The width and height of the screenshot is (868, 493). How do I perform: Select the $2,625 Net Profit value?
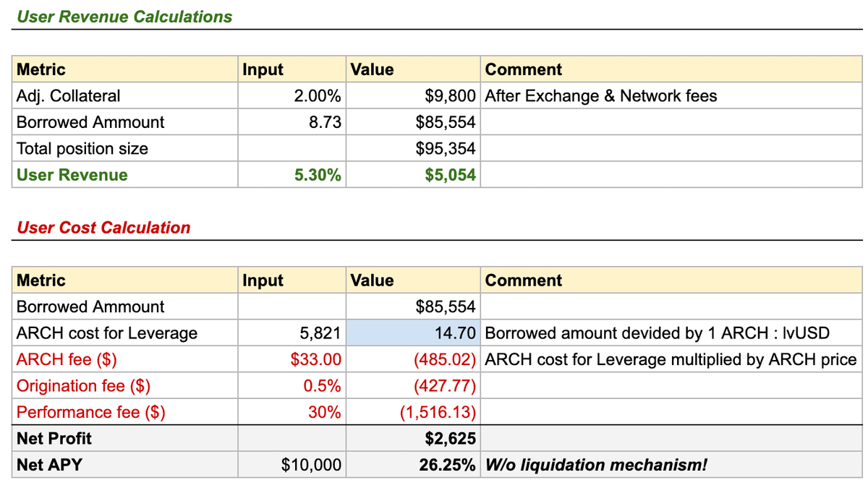412,438
